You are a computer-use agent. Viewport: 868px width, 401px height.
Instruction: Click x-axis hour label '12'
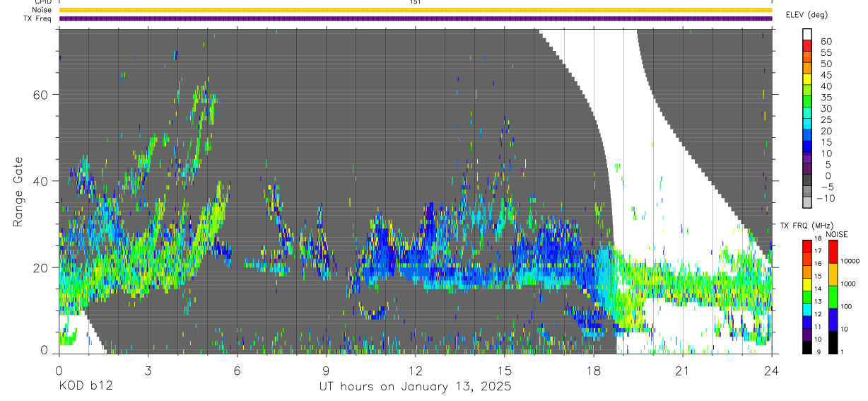point(415,371)
